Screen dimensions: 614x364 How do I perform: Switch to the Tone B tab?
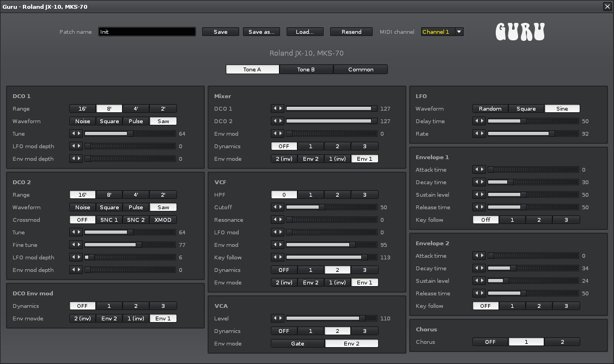[x=306, y=69]
